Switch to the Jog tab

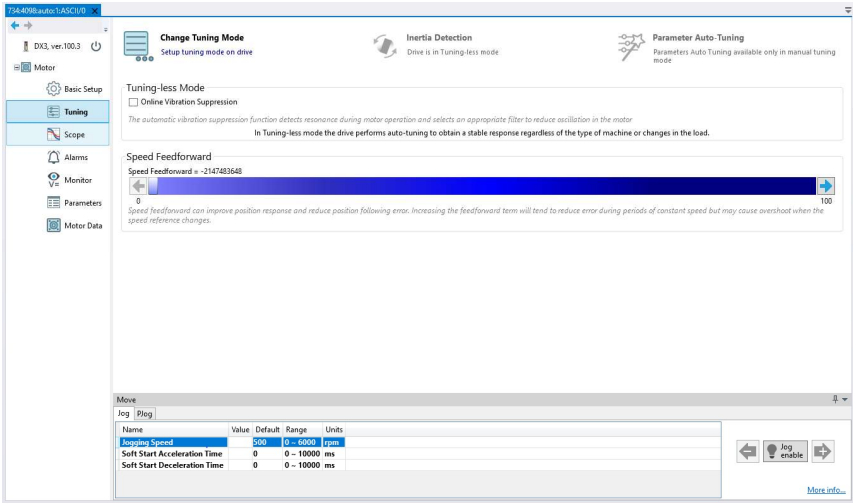123,413
